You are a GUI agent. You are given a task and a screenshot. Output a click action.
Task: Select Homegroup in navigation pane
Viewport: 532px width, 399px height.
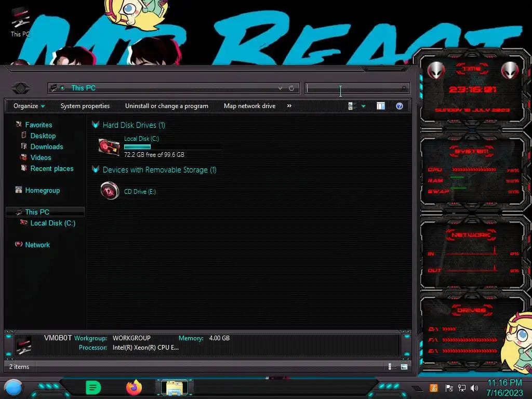coord(43,190)
